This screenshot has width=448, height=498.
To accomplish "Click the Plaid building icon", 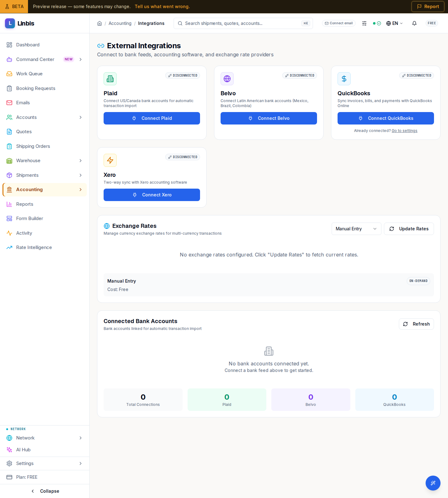I will pyautogui.click(x=110, y=79).
